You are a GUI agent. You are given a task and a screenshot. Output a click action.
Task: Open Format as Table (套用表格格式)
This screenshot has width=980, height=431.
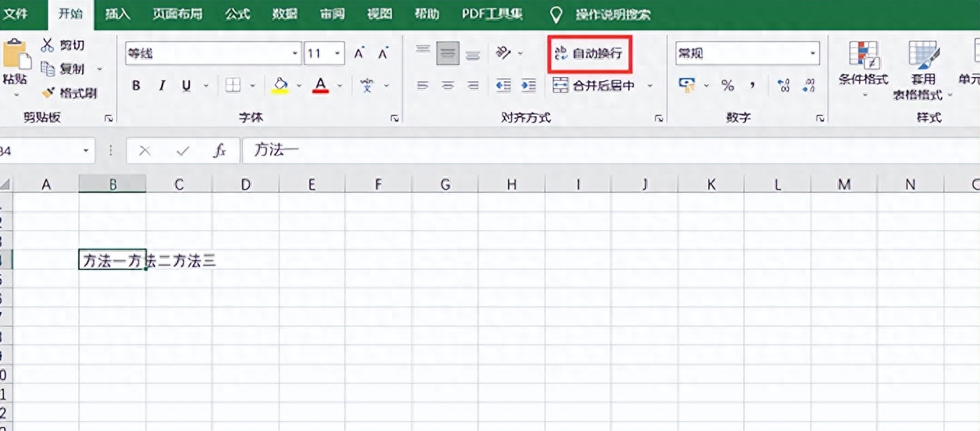pos(923,70)
